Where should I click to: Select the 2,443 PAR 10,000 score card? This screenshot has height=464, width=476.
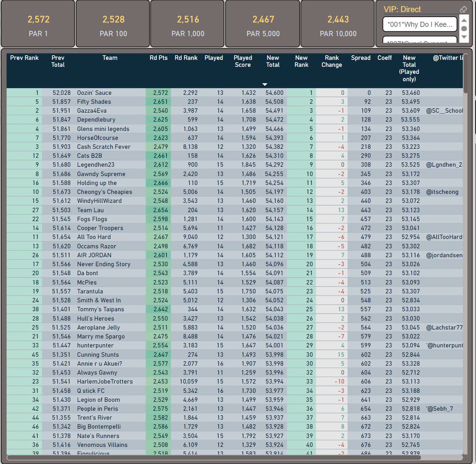[x=338, y=24]
